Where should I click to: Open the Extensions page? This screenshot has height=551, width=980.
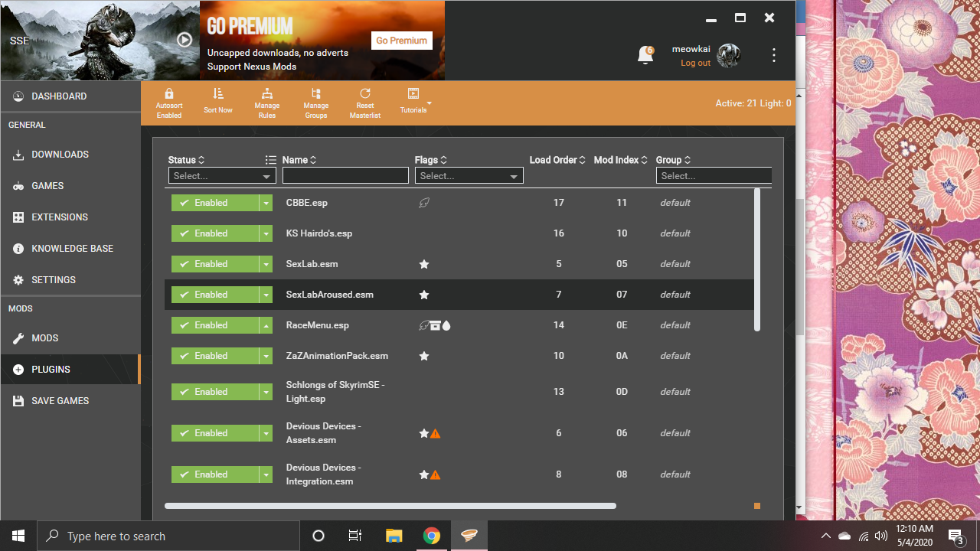tap(70, 217)
